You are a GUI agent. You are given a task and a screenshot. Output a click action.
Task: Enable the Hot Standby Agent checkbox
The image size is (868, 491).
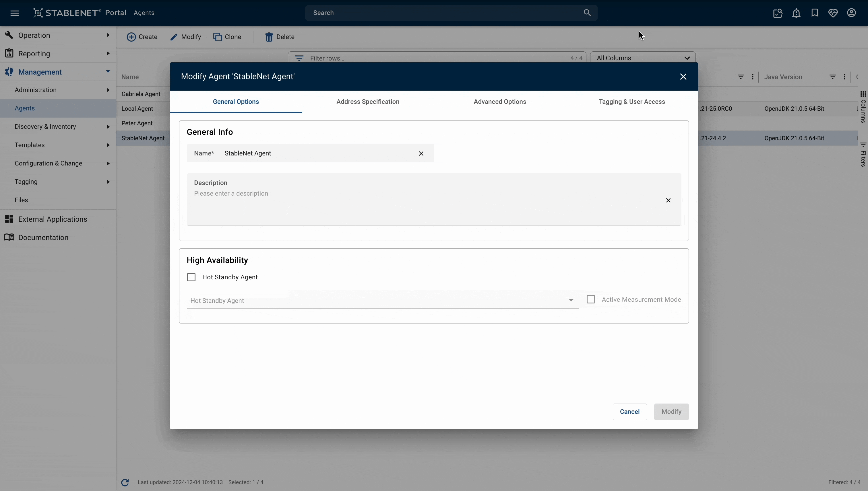tap(191, 277)
